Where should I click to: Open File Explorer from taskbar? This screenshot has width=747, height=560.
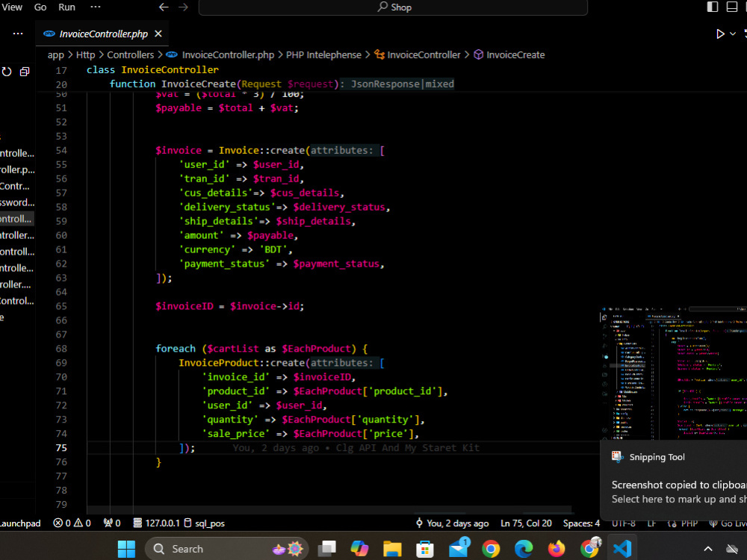[393, 549]
